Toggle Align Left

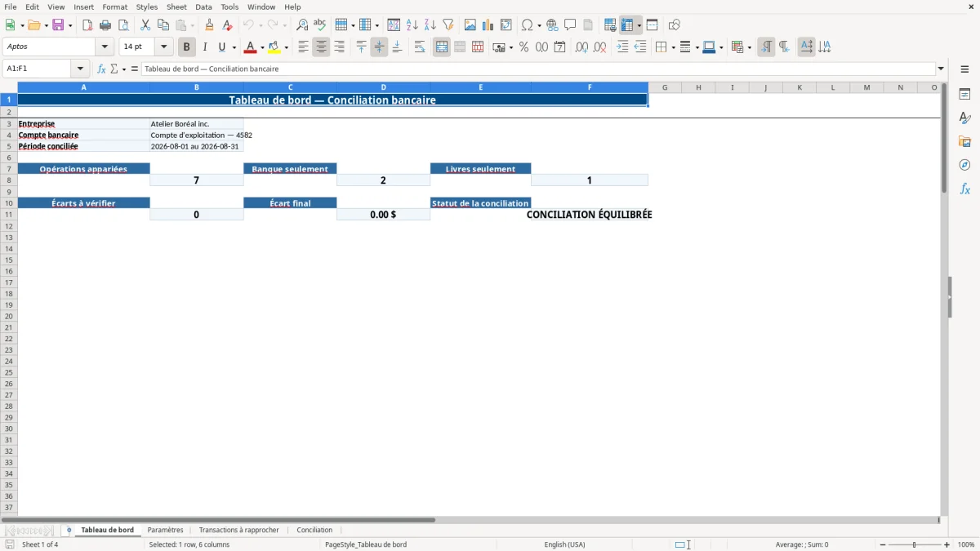click(303, 47)
